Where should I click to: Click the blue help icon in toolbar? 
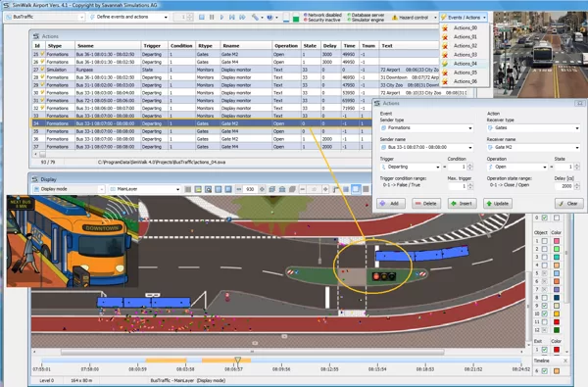(x=269, y=18)
